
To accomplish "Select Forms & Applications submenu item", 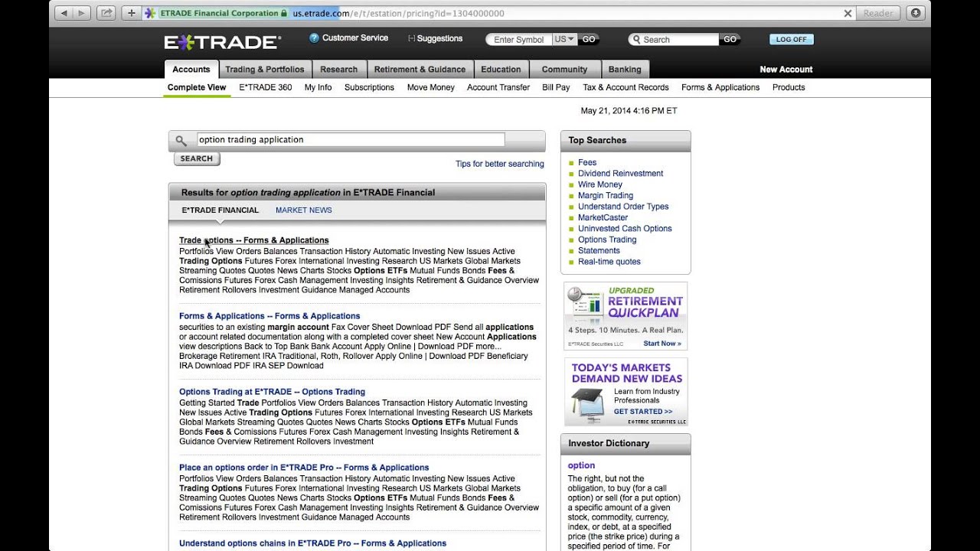I will pyautogui.click(x=720, y=87).
